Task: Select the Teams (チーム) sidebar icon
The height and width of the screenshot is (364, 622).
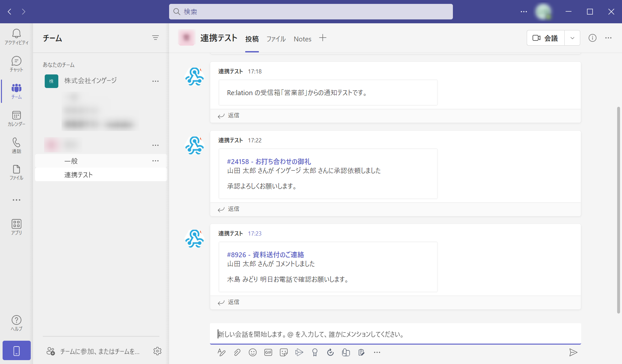Action: (17, 91)
